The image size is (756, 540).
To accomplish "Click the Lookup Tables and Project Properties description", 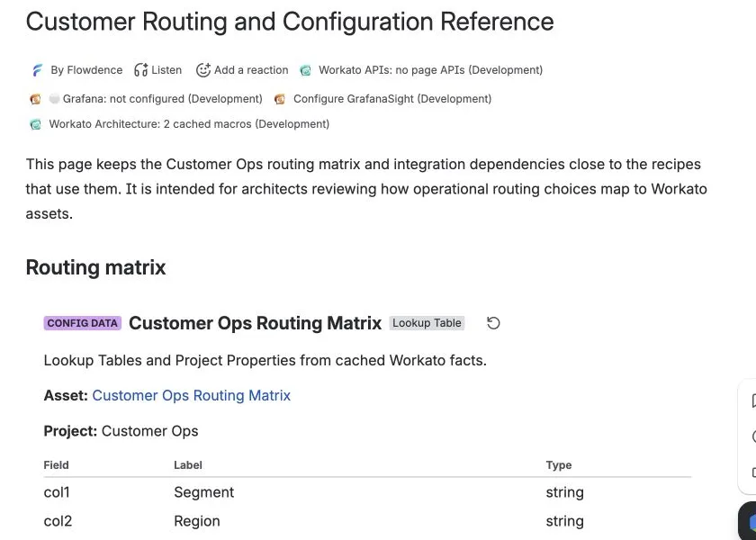I will [265, 361].
